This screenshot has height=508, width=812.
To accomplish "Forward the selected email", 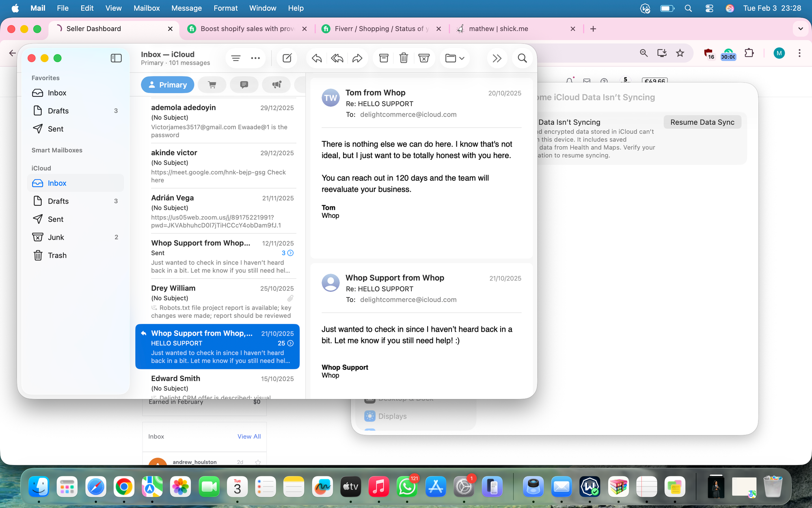I will click(357, 58).
